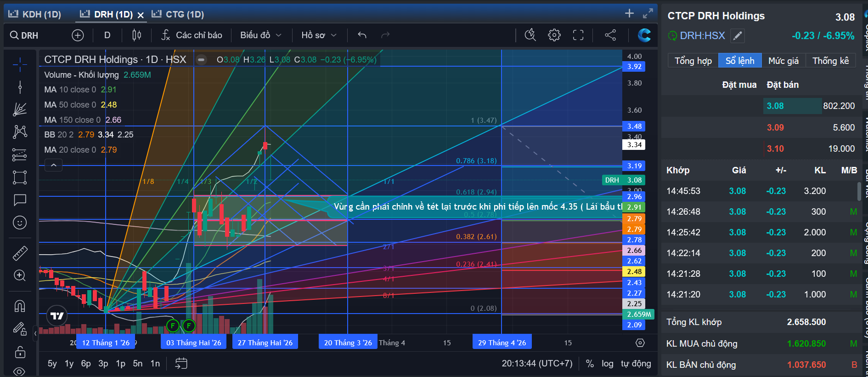868x377 pixels.
Task: Select the ruler measure tool
Action: click(x=20, y=253)
